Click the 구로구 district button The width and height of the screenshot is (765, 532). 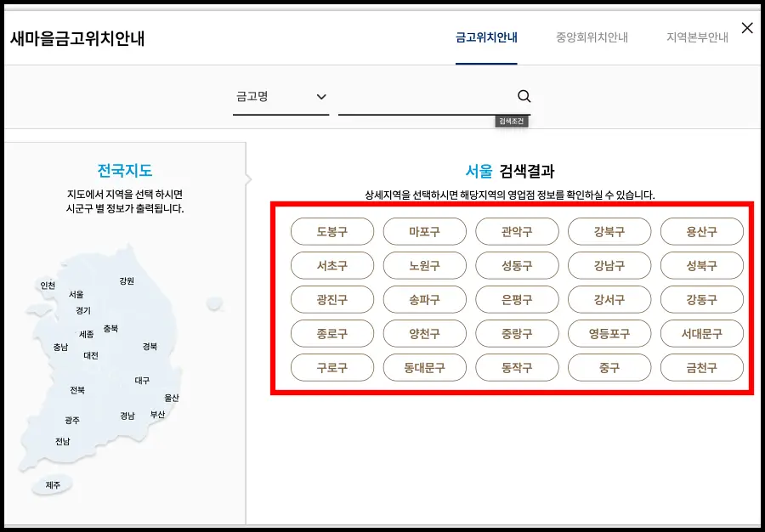coord(332,368)
